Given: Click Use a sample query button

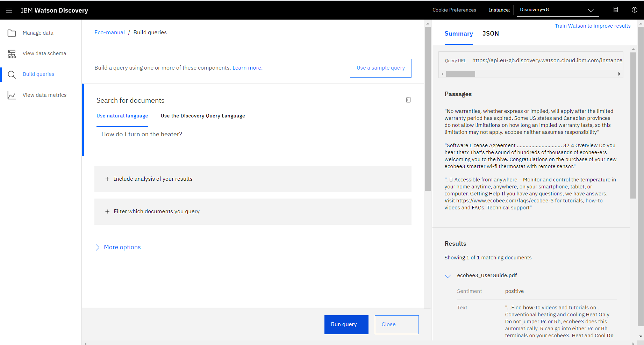Looking at the screenshot, I should pyautogui.click(x=380, y=68).
